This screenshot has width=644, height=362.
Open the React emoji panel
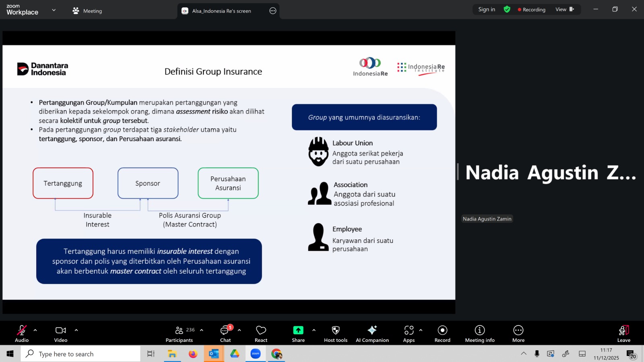[261, 333]
